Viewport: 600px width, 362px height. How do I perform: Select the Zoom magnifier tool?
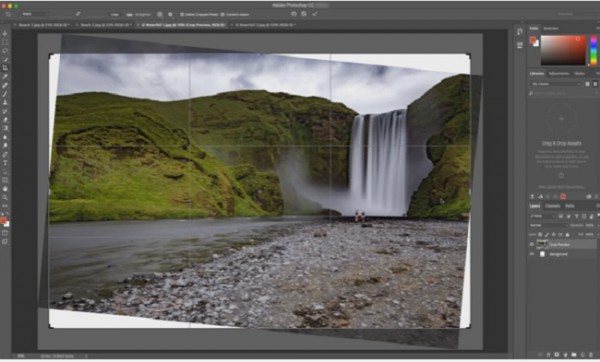pos(5,197)
